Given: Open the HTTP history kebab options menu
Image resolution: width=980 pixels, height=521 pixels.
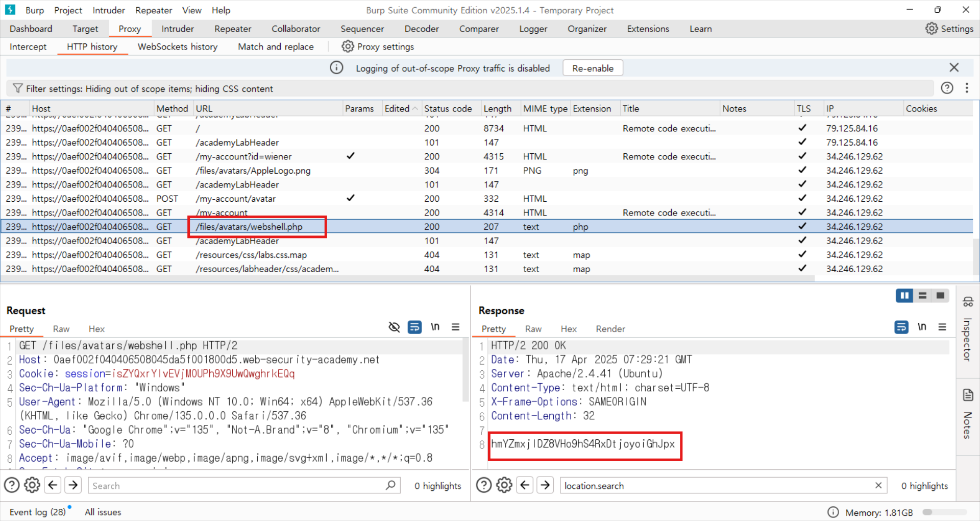Looking at the screenshot, I should point(967,88).
